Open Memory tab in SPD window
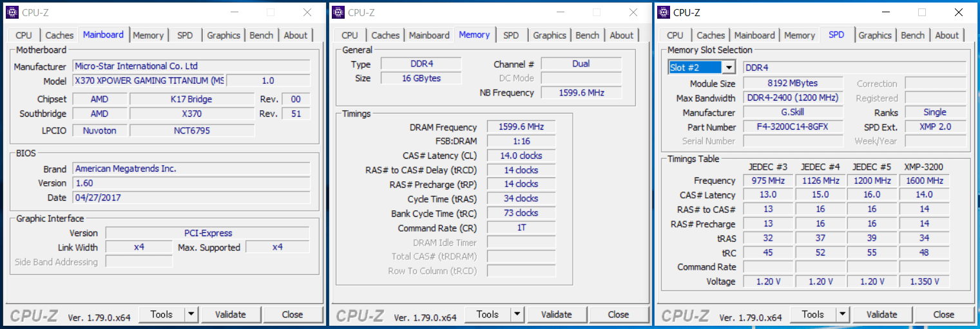This screenshot has height=329, width=980. point(800,35)
